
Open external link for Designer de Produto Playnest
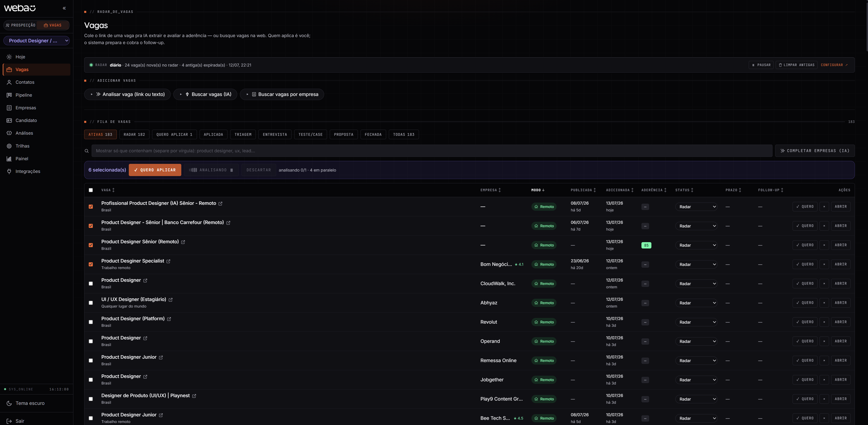point(194,396)
